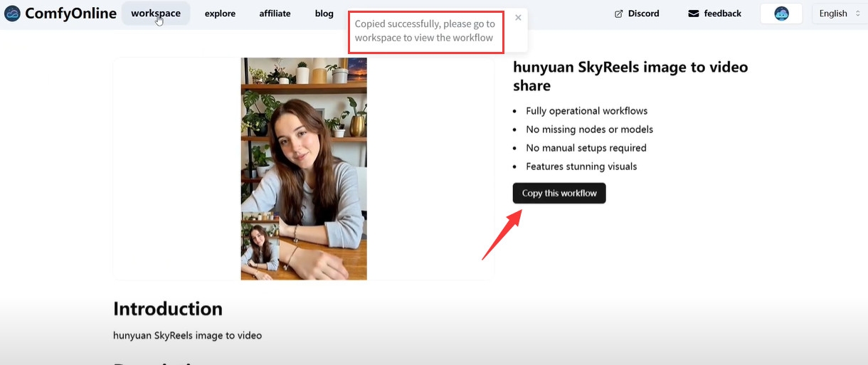Click the Discord external link icon
This screenshot has width=868, height=365.
618,14
